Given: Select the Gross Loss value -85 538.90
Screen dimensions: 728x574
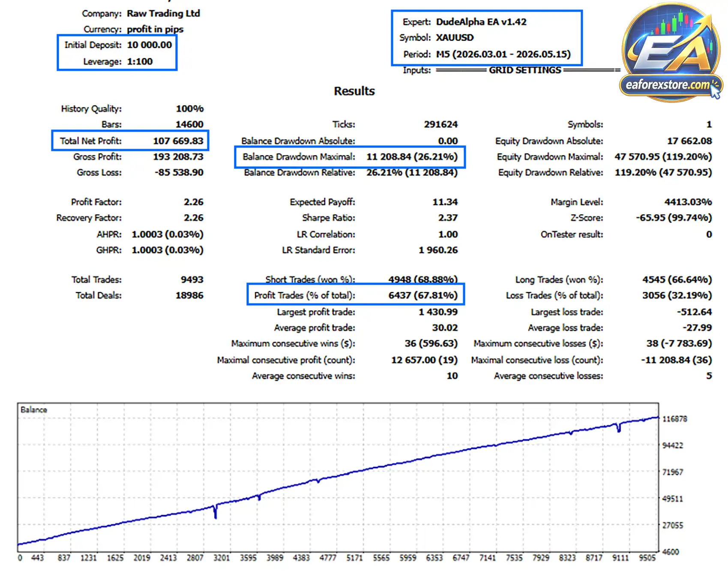Looking at the screenshot, I should [x=179, y=172].
